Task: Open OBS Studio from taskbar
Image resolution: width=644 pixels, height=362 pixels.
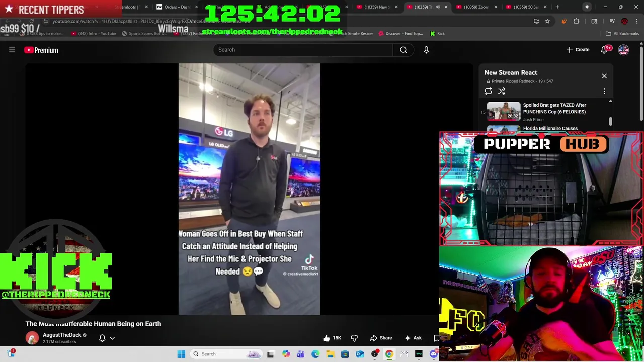Action: click(x=374, y=354)
